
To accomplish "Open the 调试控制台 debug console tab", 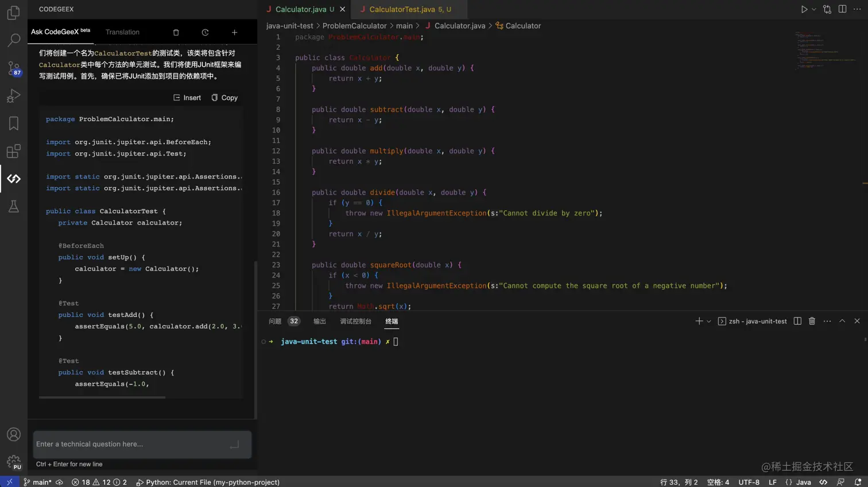I will [x=356, y=321].
